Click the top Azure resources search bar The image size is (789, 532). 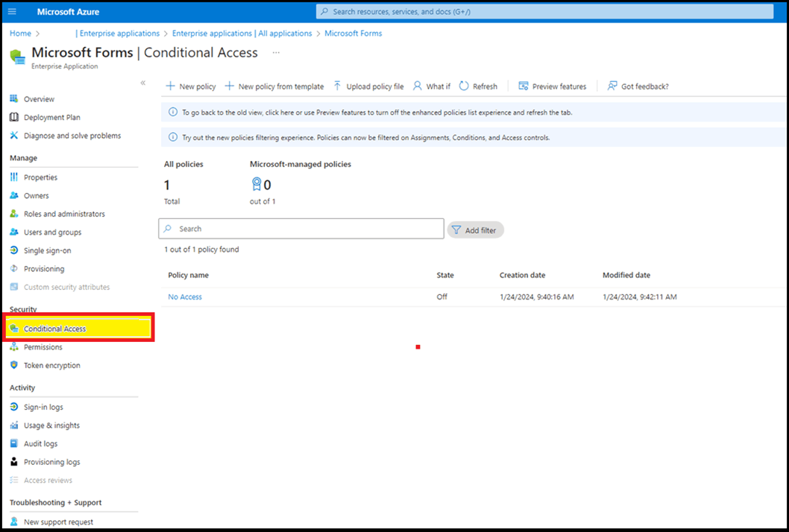(544, 12)
